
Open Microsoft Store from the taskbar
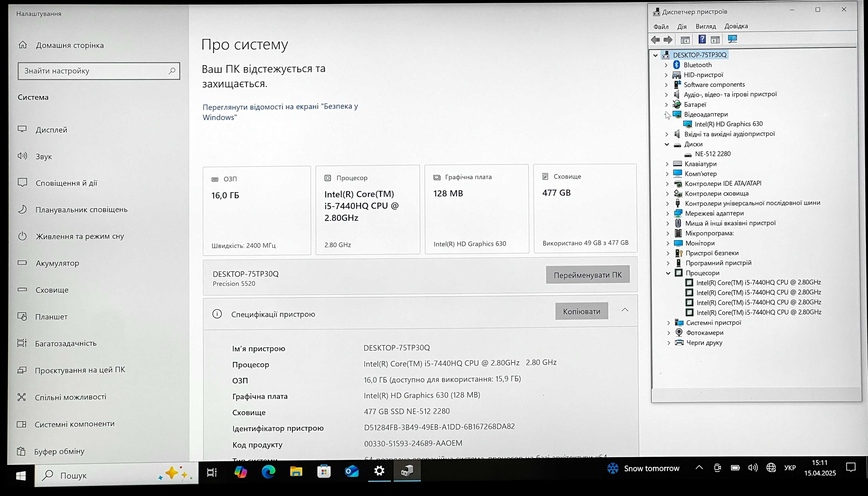(x=324, y=472)
